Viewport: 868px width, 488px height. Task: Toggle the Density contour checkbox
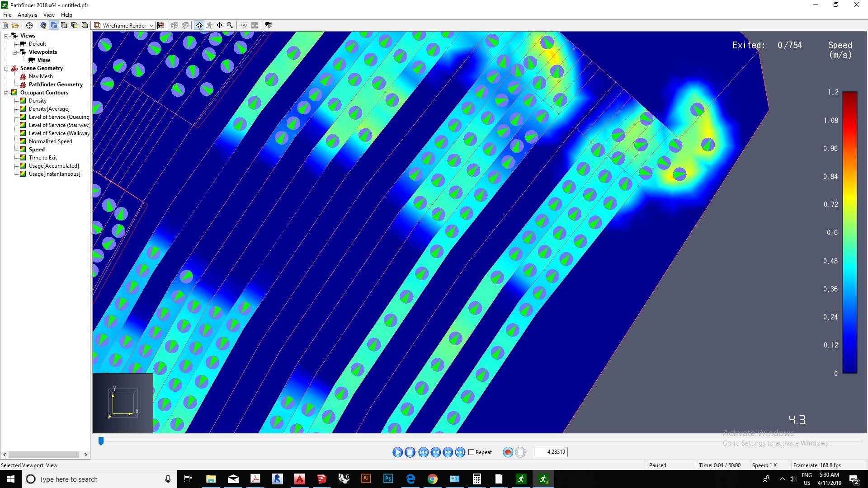tap(23, 101)
